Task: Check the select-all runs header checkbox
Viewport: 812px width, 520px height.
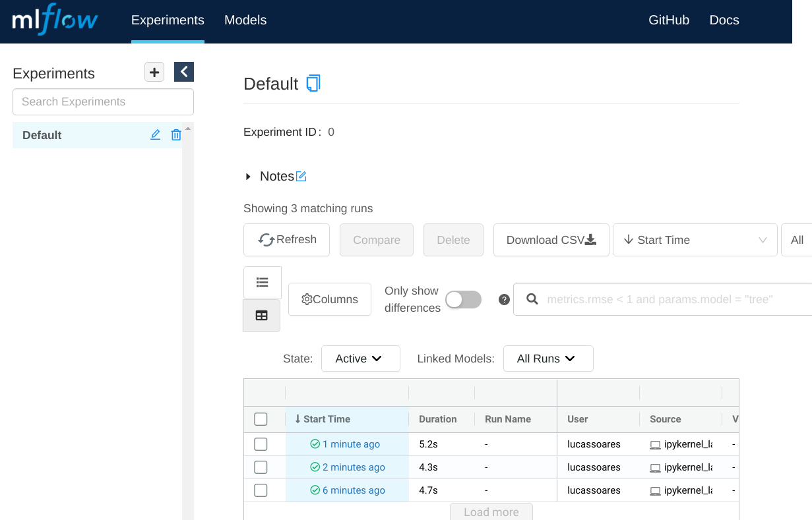Action: point(261,419)
